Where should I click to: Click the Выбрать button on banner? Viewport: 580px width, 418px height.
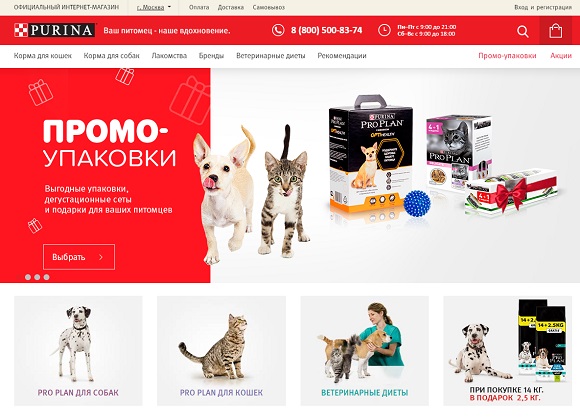tap(79, 257)
